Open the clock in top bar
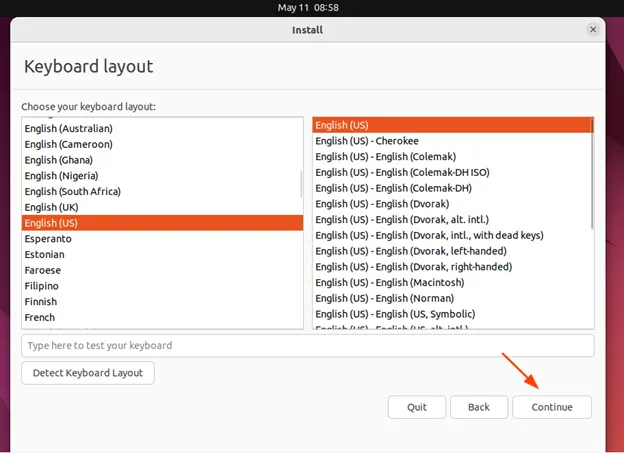 pos(311,7)
